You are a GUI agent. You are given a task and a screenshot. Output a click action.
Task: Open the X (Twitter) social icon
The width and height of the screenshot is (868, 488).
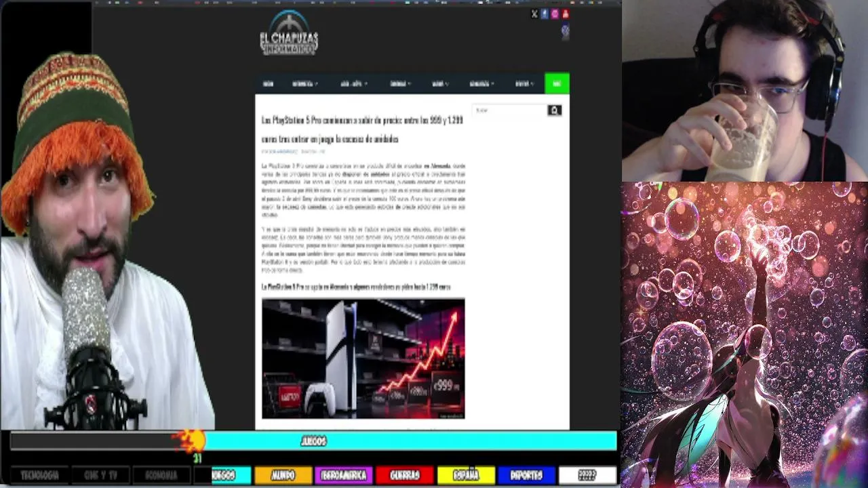(534, 14)
